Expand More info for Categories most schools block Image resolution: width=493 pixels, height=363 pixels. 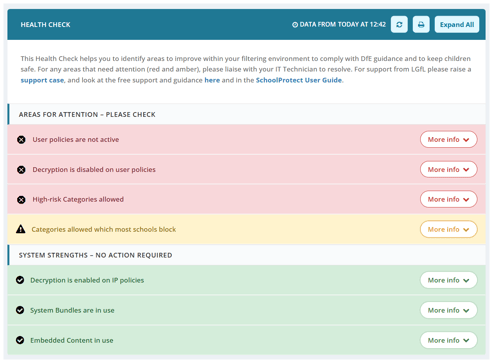click(448, 229)
